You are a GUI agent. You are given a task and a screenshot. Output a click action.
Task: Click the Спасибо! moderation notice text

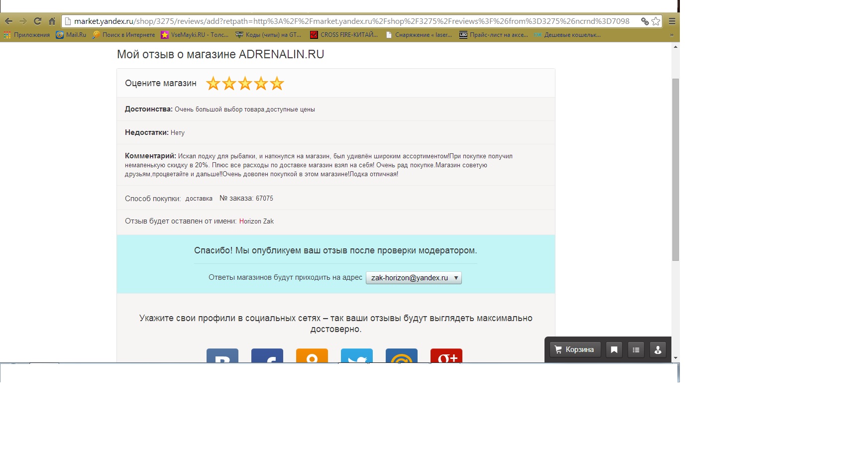(x=335, y=250)
